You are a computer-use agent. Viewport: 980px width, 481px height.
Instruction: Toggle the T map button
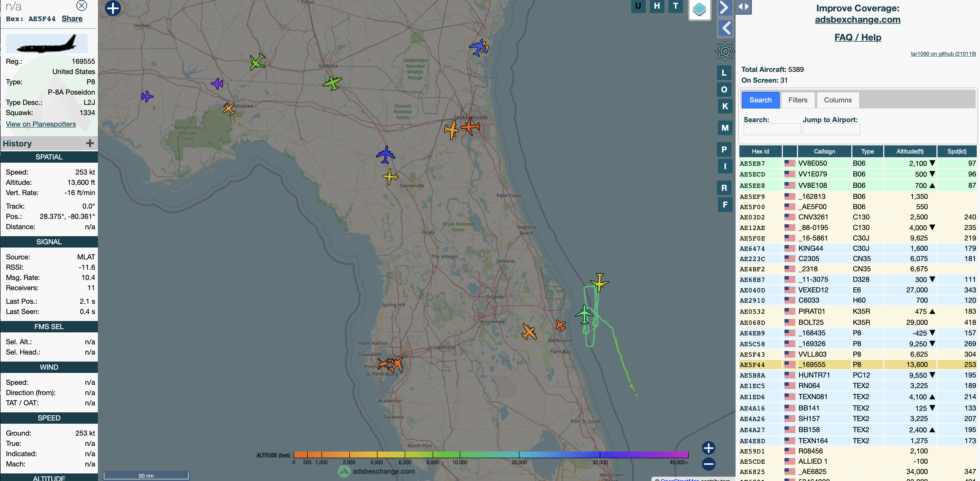(x=676, y=6)
